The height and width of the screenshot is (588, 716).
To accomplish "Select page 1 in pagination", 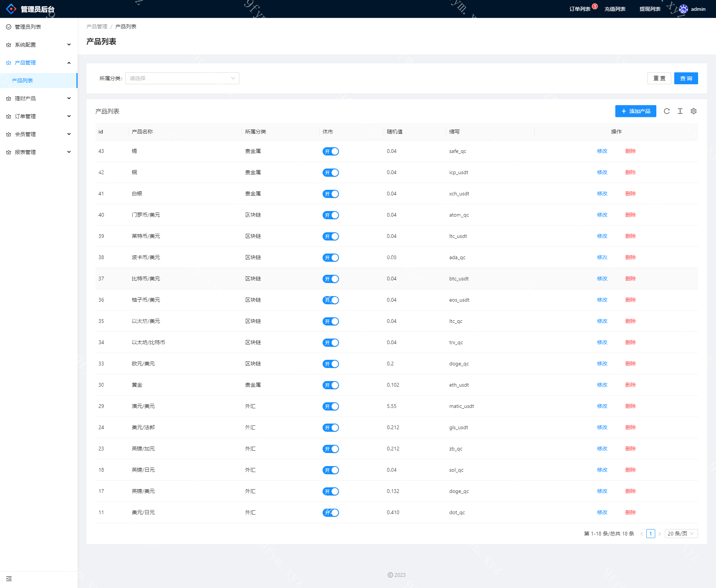I will click(651, 534).
